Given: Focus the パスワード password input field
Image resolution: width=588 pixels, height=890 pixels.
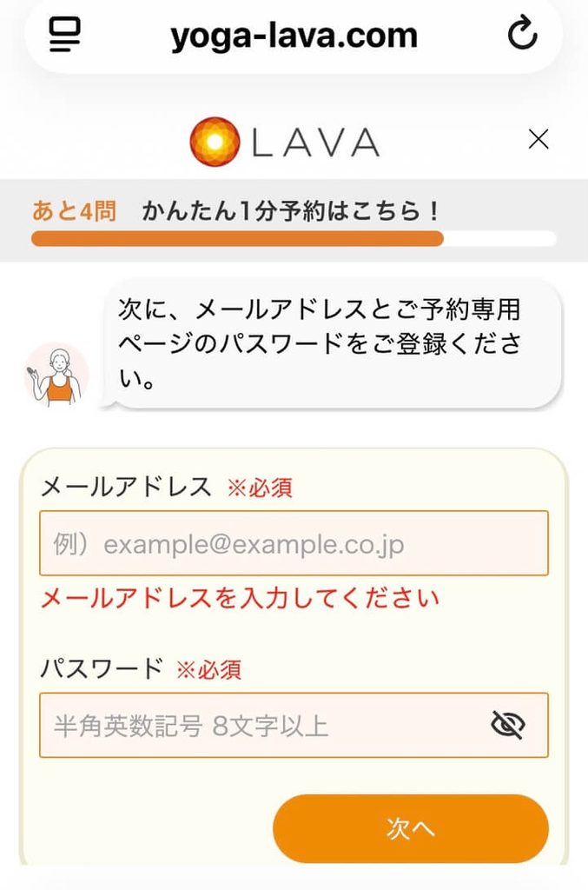Looking at the screenshot, I should (294, 725).
